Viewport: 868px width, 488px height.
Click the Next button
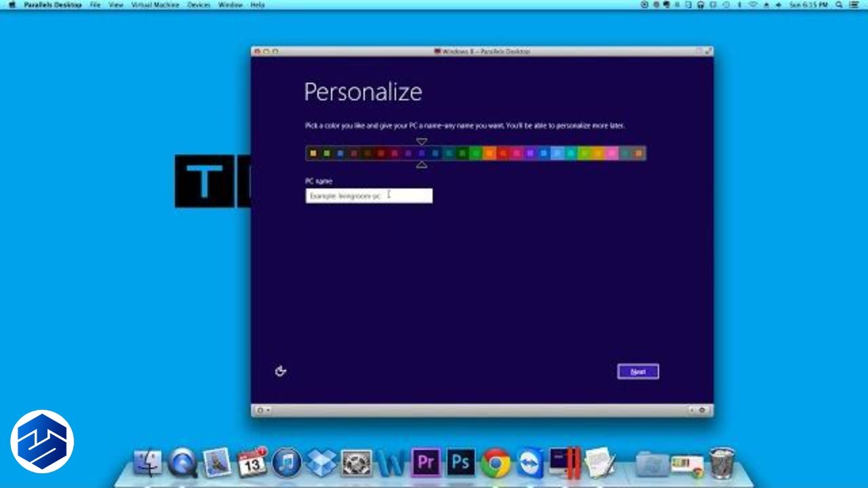click(x=638, y=371)
